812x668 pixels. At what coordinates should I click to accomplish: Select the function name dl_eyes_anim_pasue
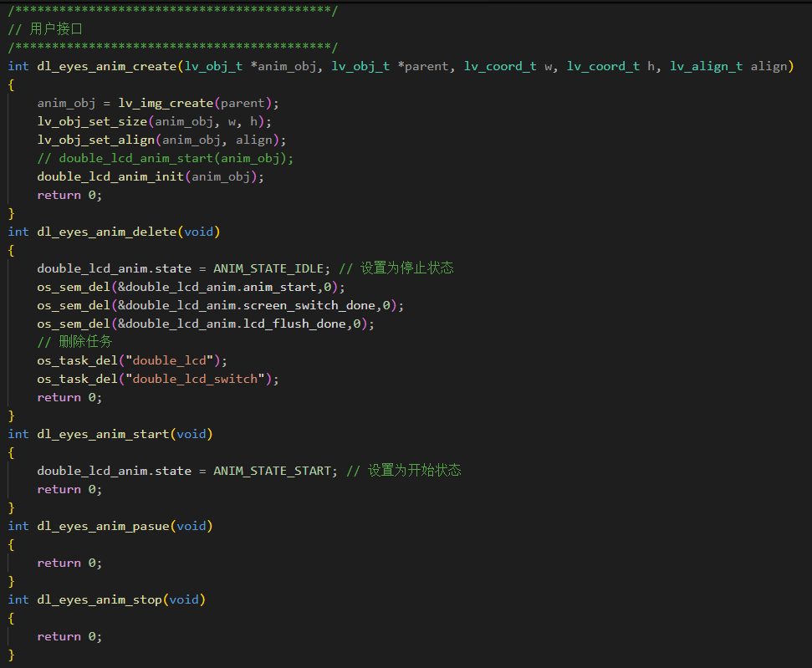click(x=103, y=526)
